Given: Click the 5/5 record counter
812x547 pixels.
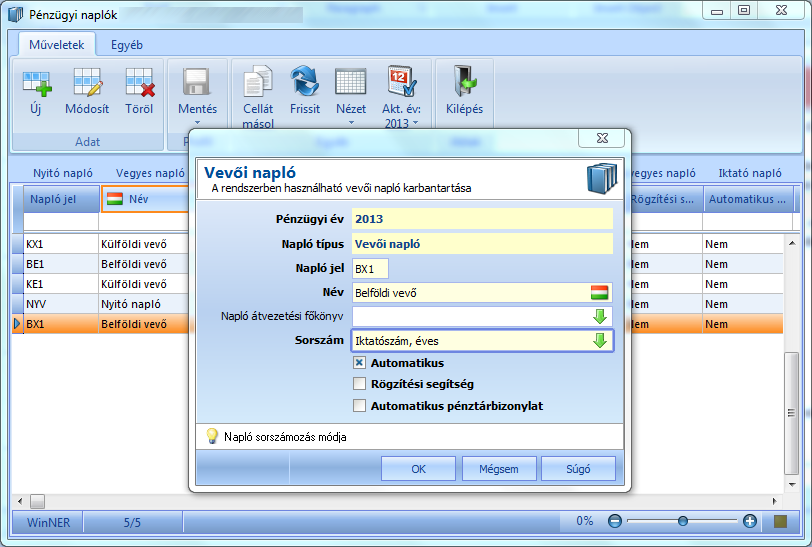Looking at the screenshot, I should pos(132,522).
